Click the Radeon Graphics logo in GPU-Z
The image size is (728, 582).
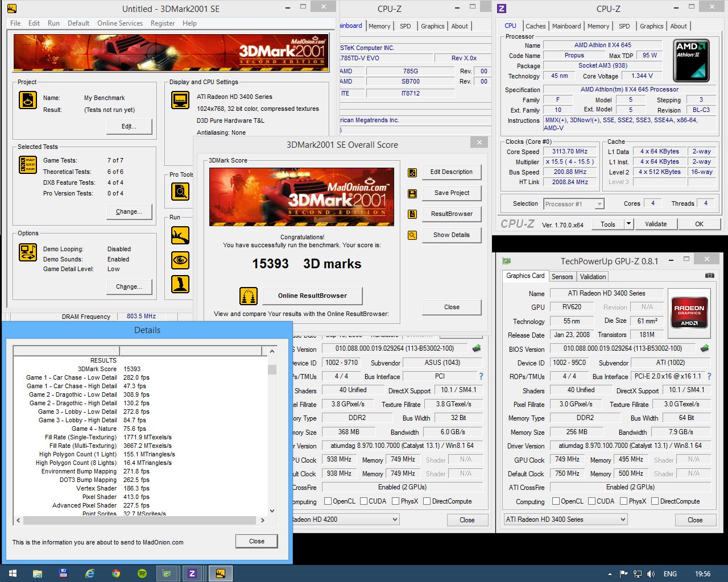pyautogui.click(x=689, y=311)
